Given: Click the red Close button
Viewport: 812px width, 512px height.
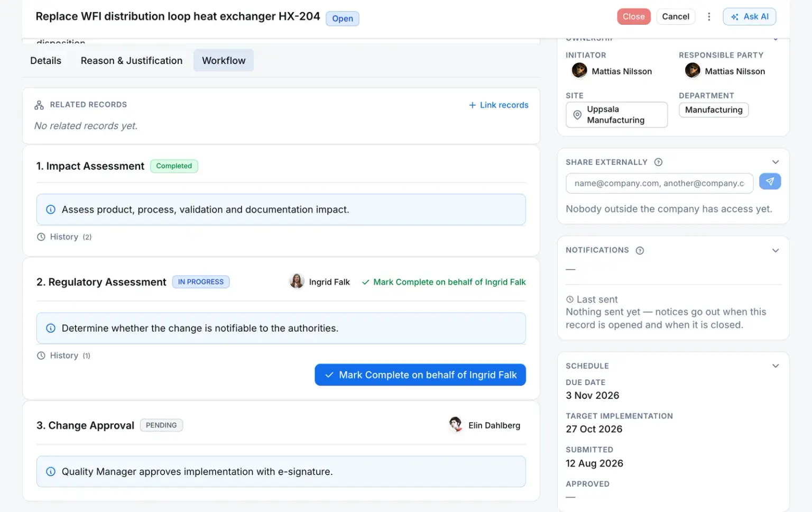Looking at the screenshot, I should (x=633, y=17).
